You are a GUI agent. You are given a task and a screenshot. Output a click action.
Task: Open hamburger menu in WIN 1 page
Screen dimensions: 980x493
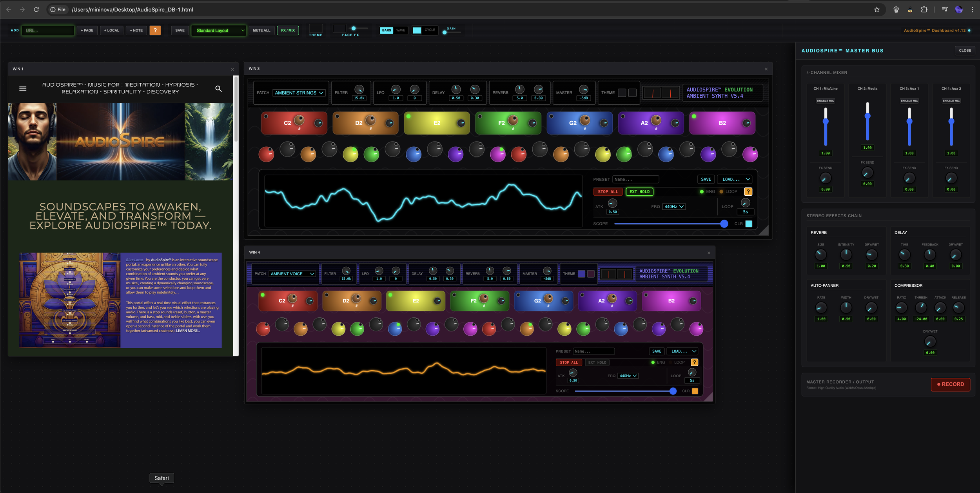pyautogui.click(x=23, y=89)
